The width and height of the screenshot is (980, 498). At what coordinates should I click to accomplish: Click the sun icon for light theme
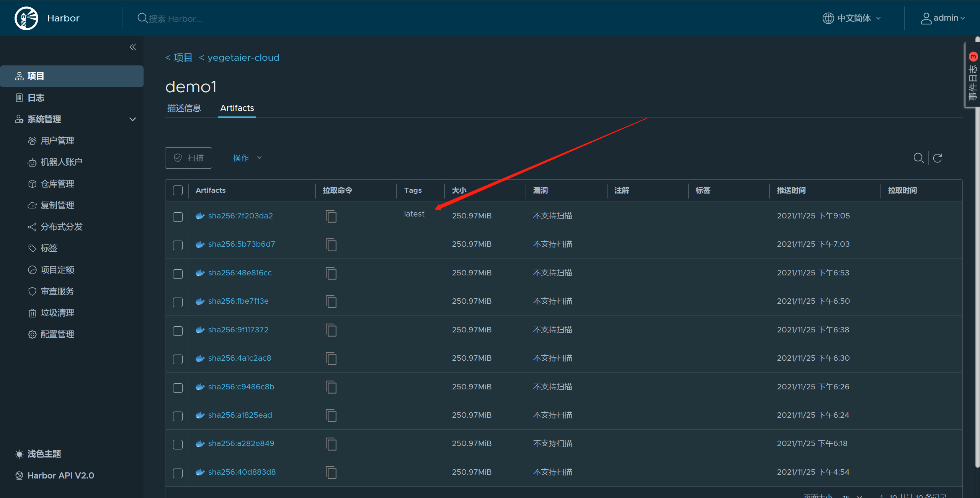[x=19, y=454]
